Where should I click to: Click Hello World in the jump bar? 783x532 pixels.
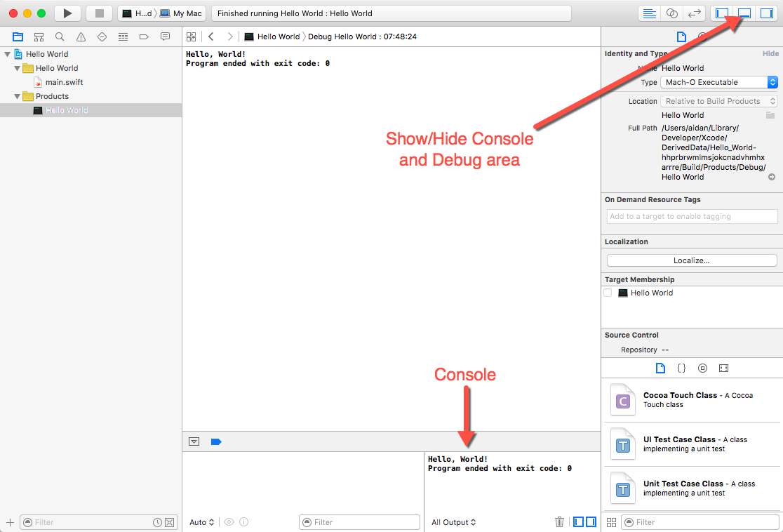tap(272, 36)
